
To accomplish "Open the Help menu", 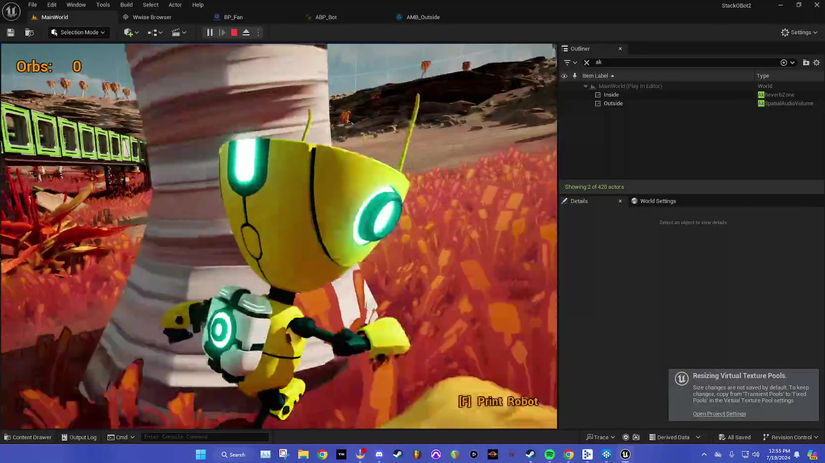I will point(198,5).
